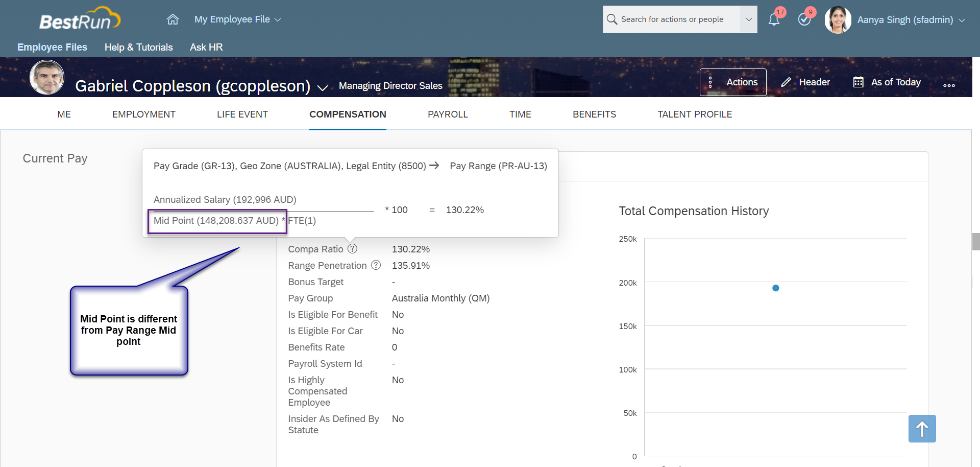
Task: Click the As of Today calendar icon
Action: coord(859,82)
